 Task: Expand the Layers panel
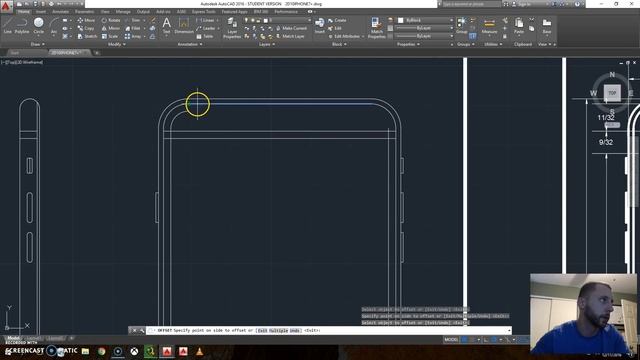[x=267, y=44]
